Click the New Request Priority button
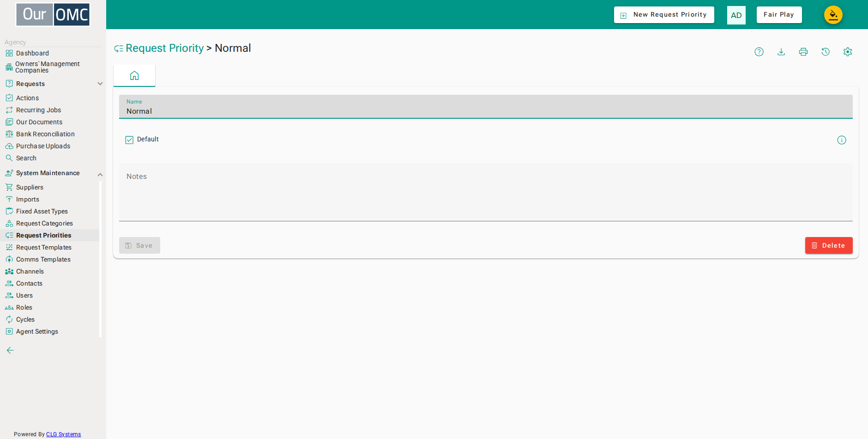The height and width of the screenshot is (439, 868). pos(664,15)
